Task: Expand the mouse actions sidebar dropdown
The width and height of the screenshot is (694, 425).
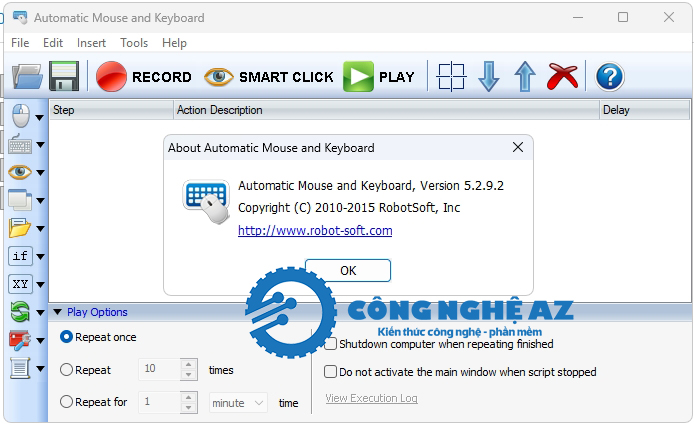Action: 40,118
